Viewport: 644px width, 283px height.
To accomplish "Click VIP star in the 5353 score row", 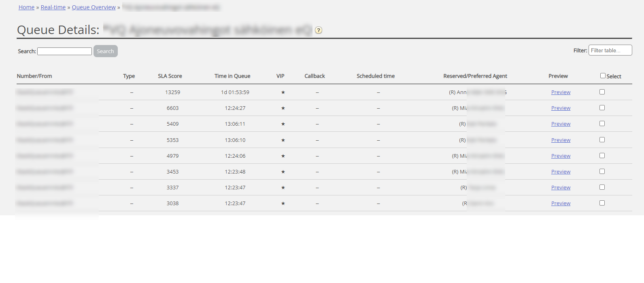I will (x=283, y=140).
